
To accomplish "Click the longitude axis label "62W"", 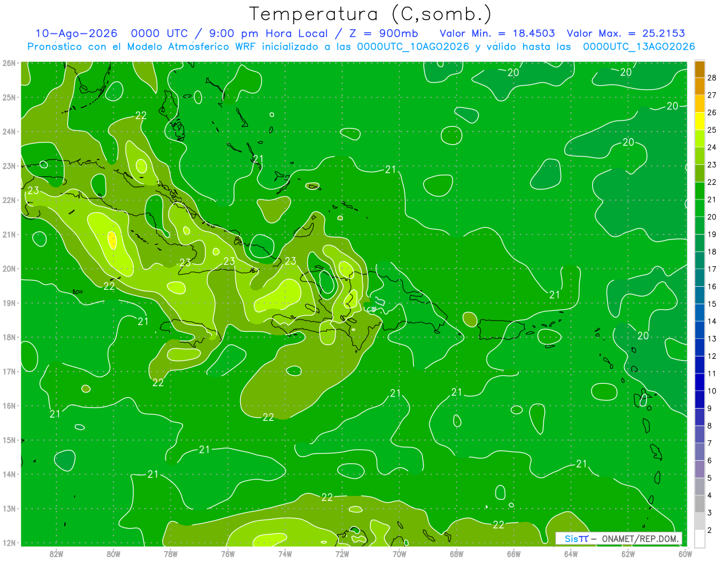I will point(628,554).
